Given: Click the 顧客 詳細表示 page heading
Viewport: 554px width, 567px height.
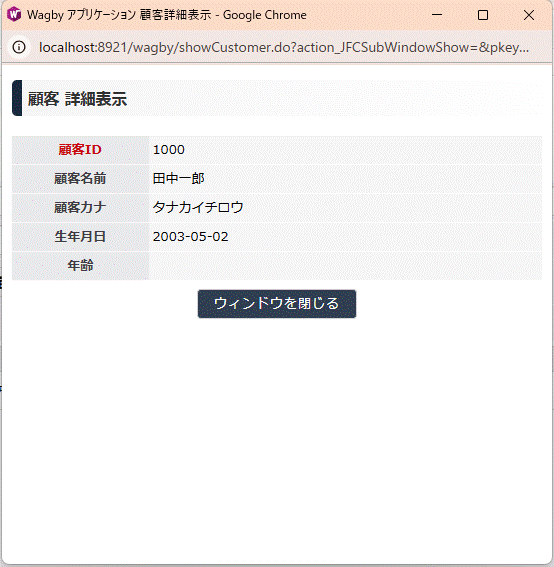Looking at the screenshot, I should coord(77,99).
